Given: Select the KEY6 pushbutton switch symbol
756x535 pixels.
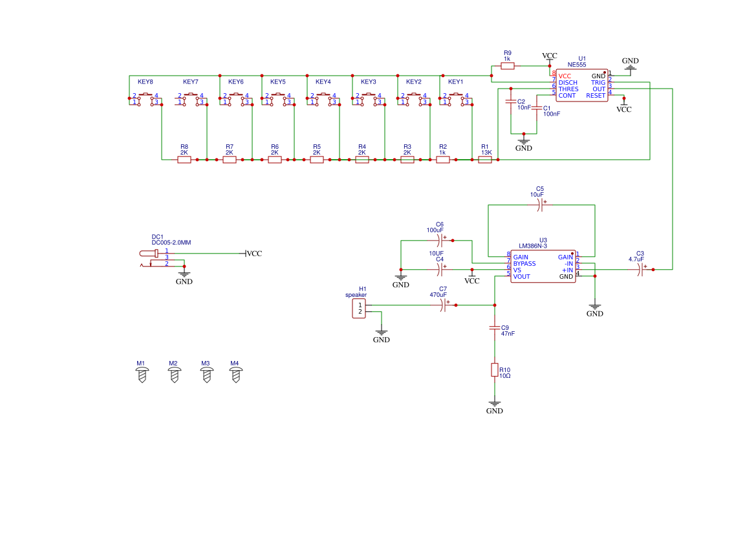Looking at the screenshot, I should click(236, 100).
